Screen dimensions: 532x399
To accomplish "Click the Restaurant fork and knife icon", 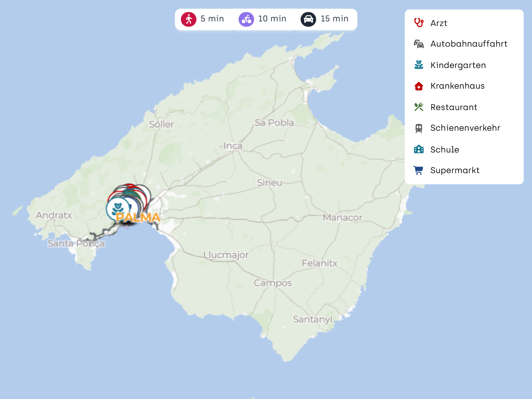I will pyautogui.click(x=419, y=107).
